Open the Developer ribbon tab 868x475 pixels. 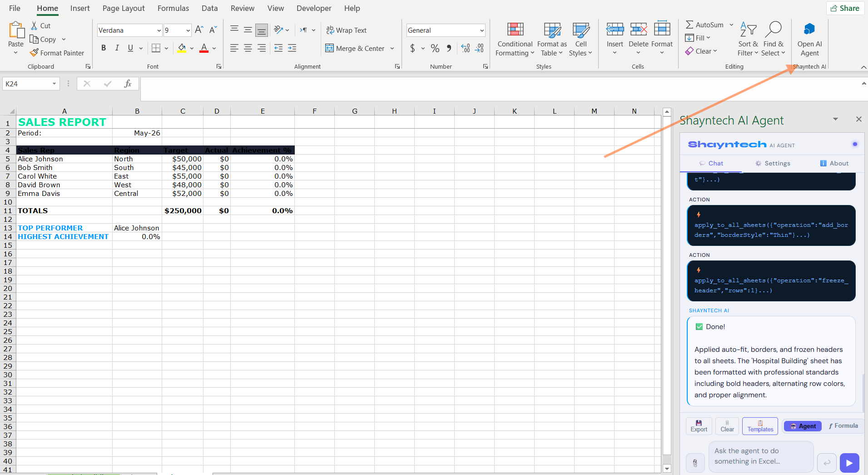pos(314,8)
